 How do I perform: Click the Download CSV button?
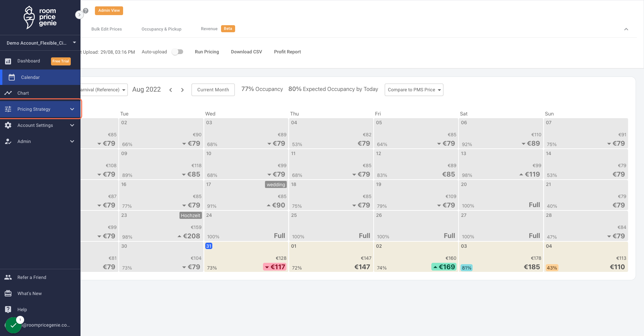(x=247, y=52)
